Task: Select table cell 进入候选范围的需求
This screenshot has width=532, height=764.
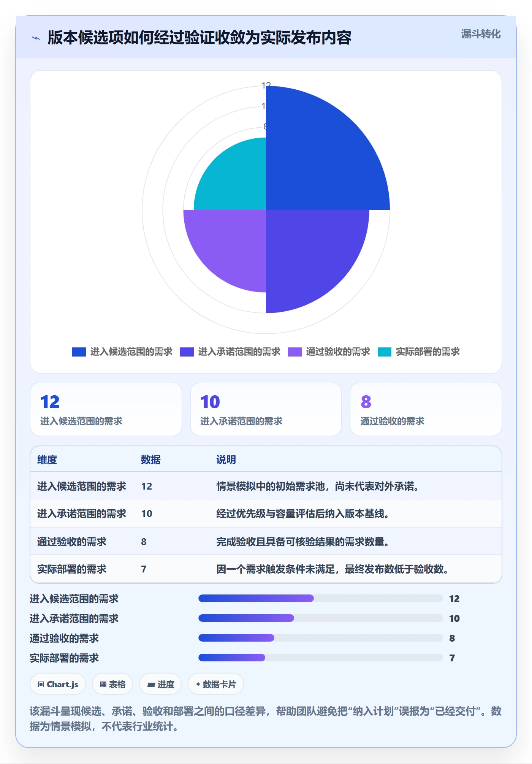Action: pyautogui.click(x=82, y=486)
